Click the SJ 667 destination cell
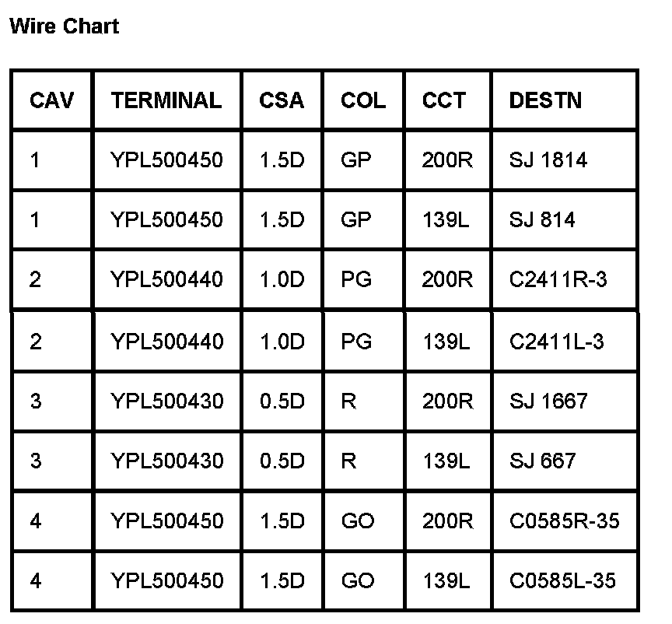Viewport: 672px width, 624px height. point(542,461)
